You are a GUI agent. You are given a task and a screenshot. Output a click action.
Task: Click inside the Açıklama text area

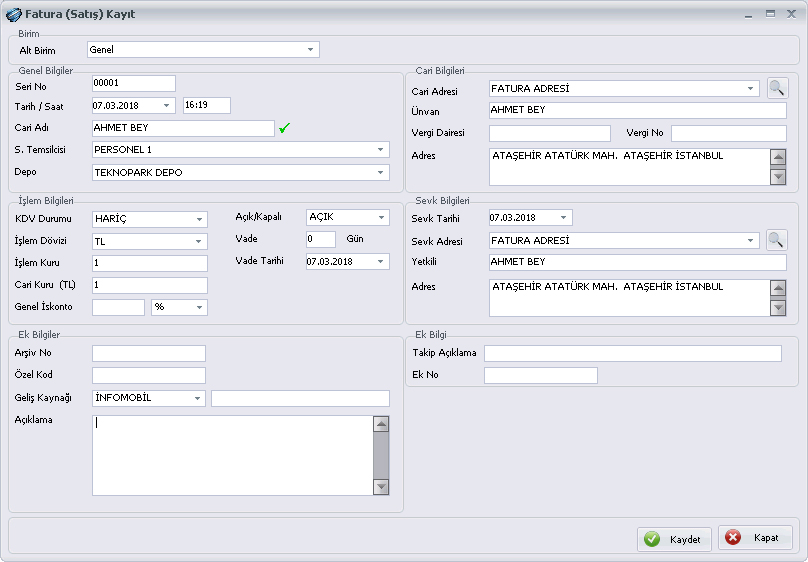pos(232,455)
